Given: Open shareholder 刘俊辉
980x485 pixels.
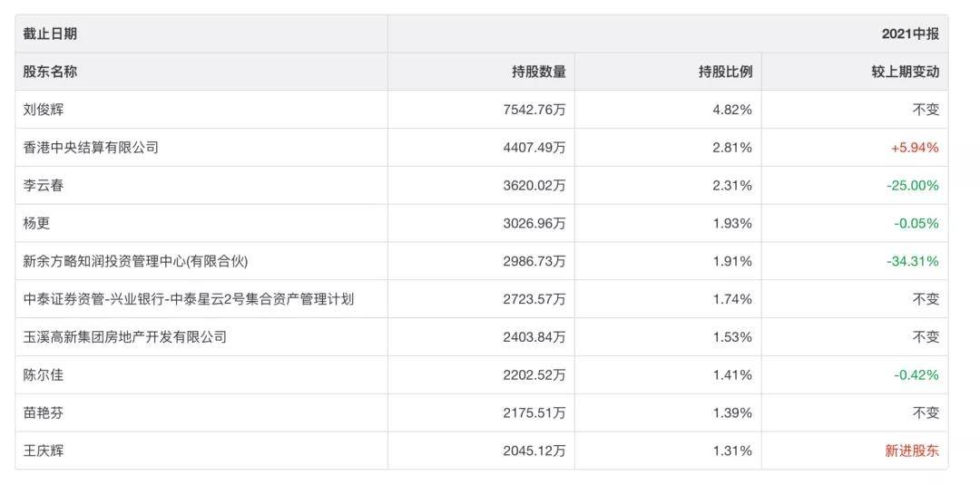Looking at the screenshot, I should coord(44,110).
